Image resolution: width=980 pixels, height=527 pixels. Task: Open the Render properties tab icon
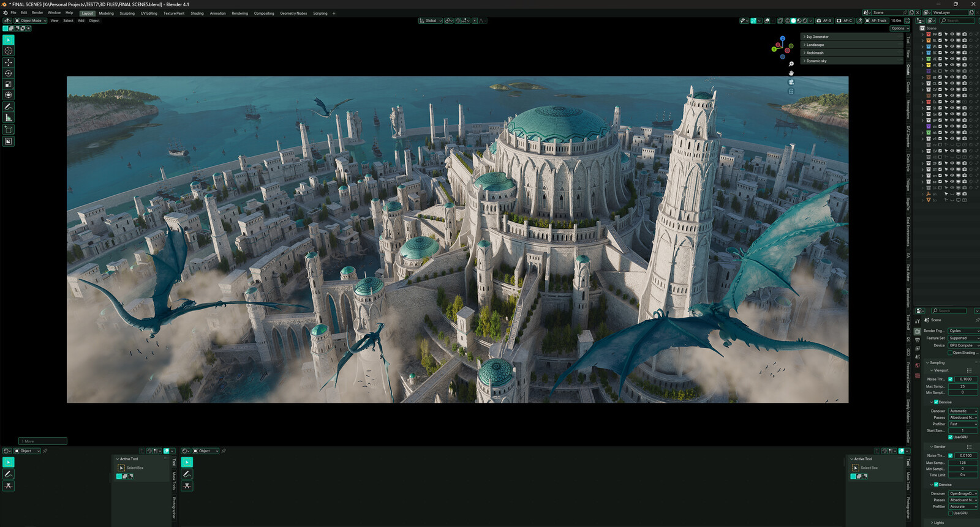918,331
